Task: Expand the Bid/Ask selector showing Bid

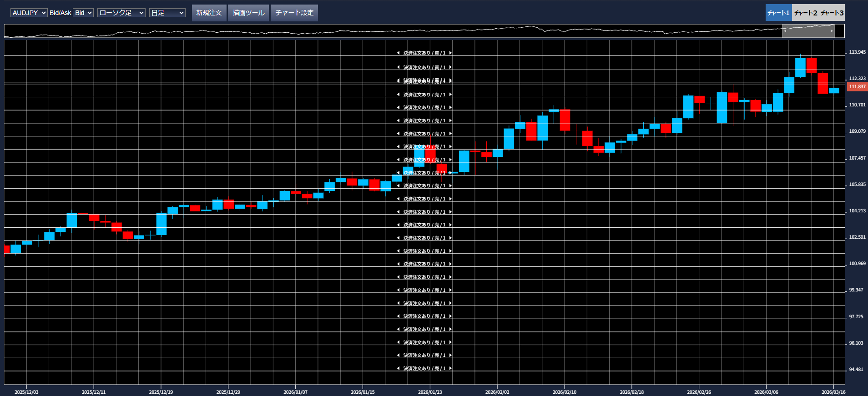Action: coord(83,13)
